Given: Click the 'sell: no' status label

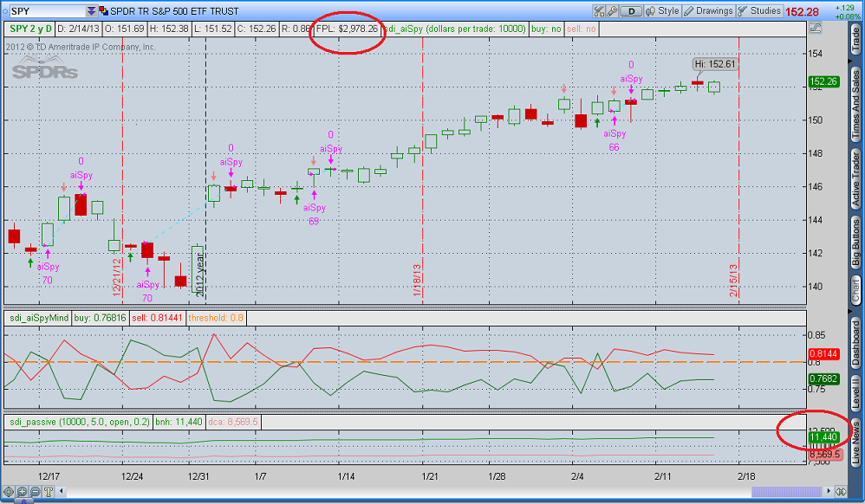Looking at the screenshot, I should click(582, 29).
